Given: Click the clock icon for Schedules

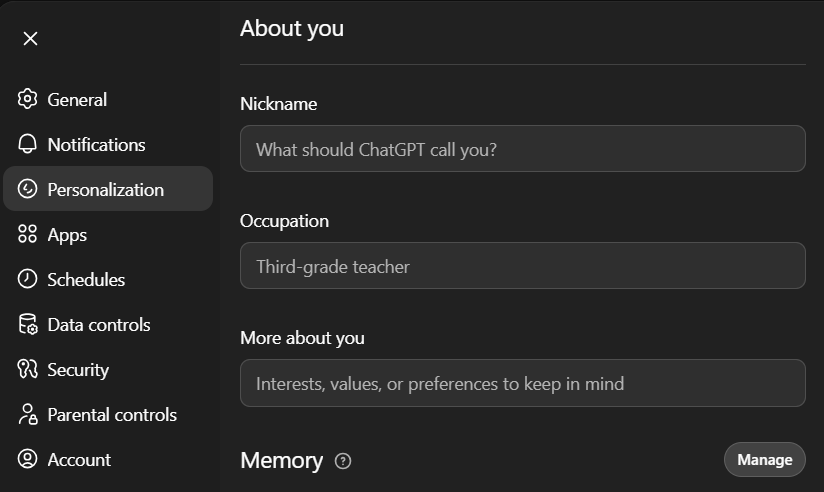Looking at the screenshot, I should click(28, 279).
